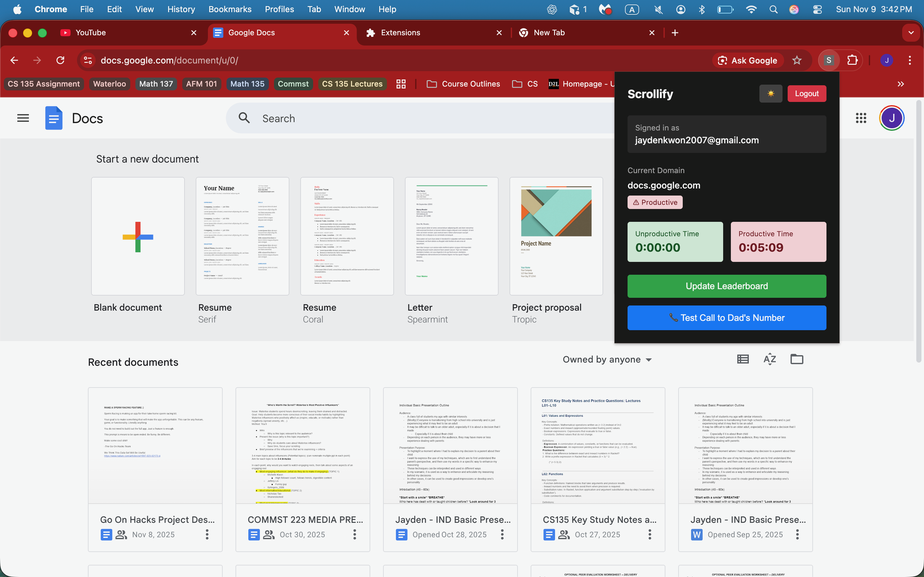This screenshot has width=924, height=577.
Task: Switch to list view of documents
Action: click(743, 359)
